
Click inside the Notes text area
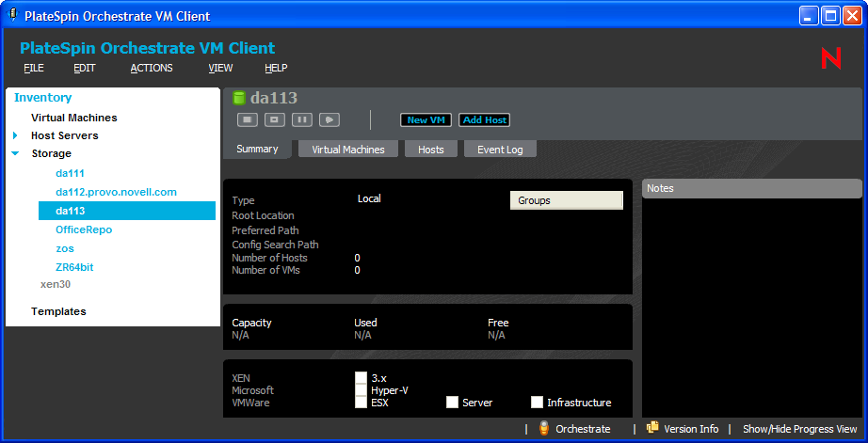pyautogui.click(x=752, y=308)
